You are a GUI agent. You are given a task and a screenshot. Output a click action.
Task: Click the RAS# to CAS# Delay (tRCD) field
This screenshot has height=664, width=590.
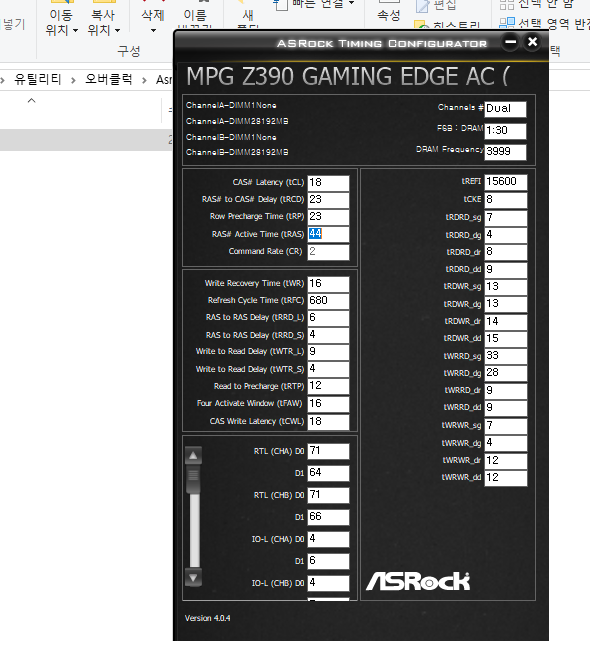click(328, 200)
